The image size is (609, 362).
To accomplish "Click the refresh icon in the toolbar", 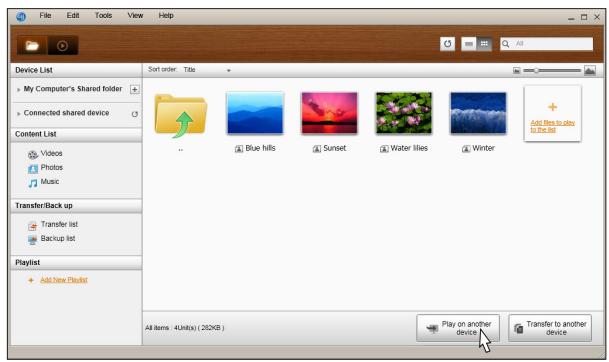I will click(447, 44).
